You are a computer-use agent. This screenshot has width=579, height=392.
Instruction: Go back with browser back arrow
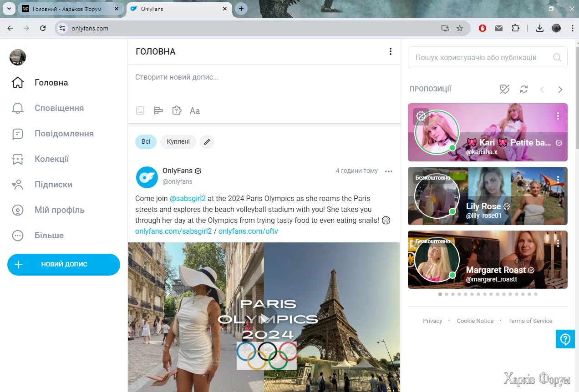point(10,28)
